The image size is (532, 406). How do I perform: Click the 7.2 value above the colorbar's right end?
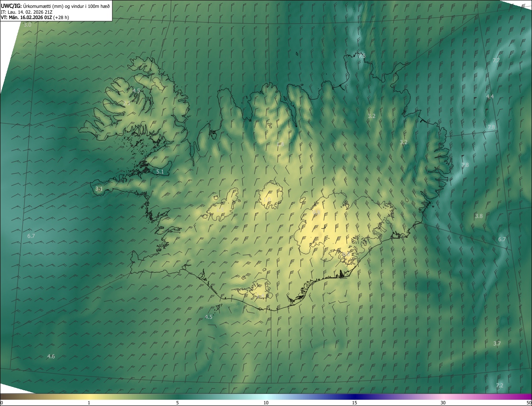click(x=500, y=386)
